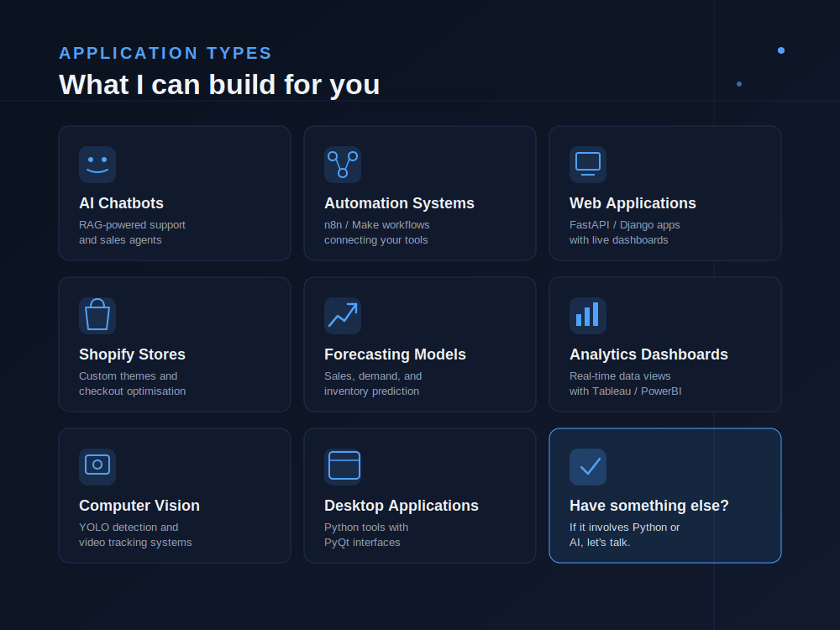
Task: Click the Analytics Dashboards bar chart icon
Action: [588, 316]
